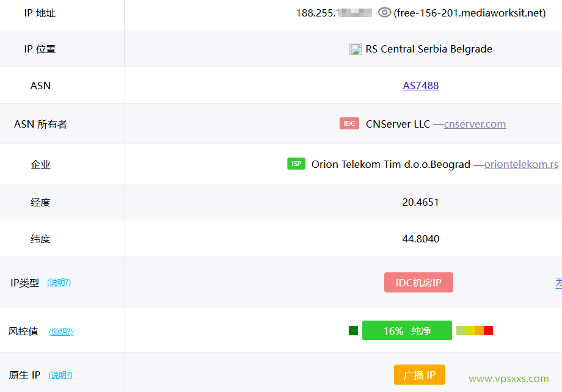Click the IP 地址 row label
Viewport: 562px width, 392px height.
[40, 13]
